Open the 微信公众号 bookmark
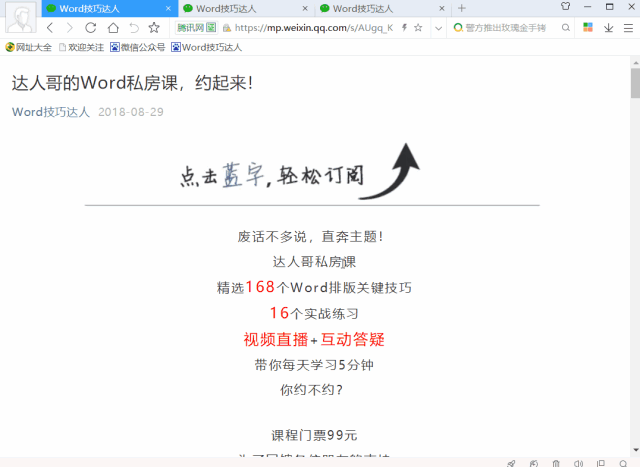The height and width of the screenshot is (467, 640). pos(138,47)
